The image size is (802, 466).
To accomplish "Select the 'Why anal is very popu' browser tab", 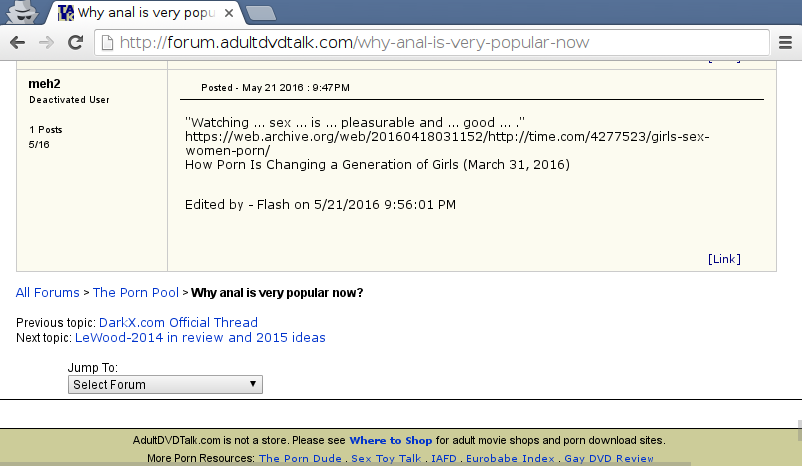I will (x=146, y=13).
